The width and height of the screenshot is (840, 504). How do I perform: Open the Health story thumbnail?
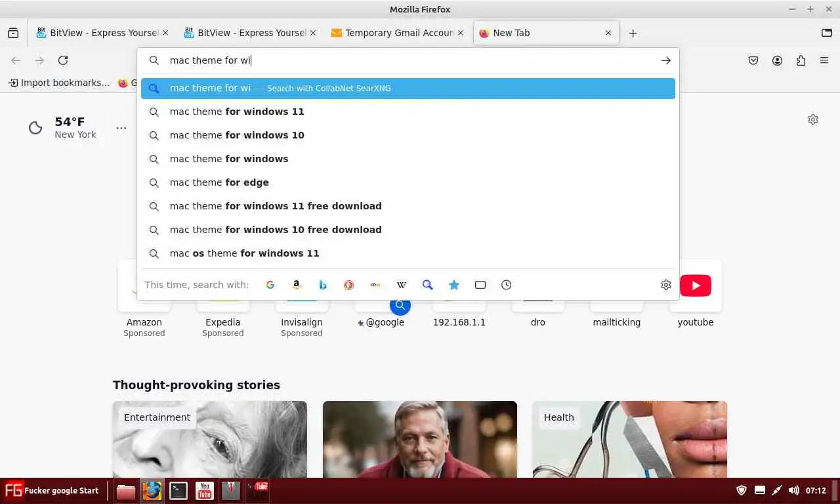coord(630,439)
